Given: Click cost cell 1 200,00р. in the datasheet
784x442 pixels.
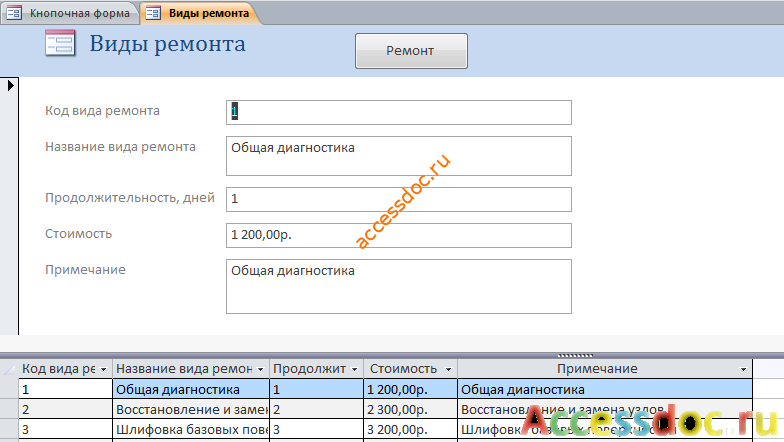Looking at the screenshot, I should [x=410, y=389].
